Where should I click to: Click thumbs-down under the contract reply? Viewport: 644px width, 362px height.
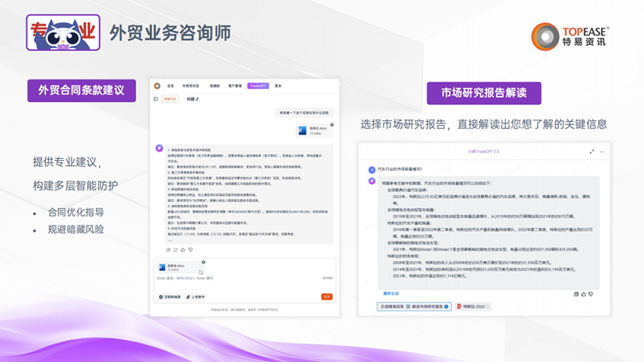[x=189, y=250]
